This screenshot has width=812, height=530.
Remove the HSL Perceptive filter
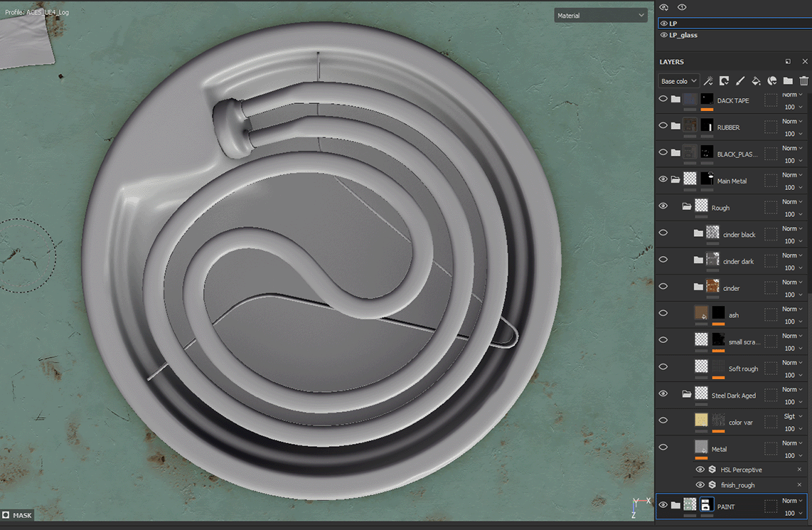tap(799, 470)
